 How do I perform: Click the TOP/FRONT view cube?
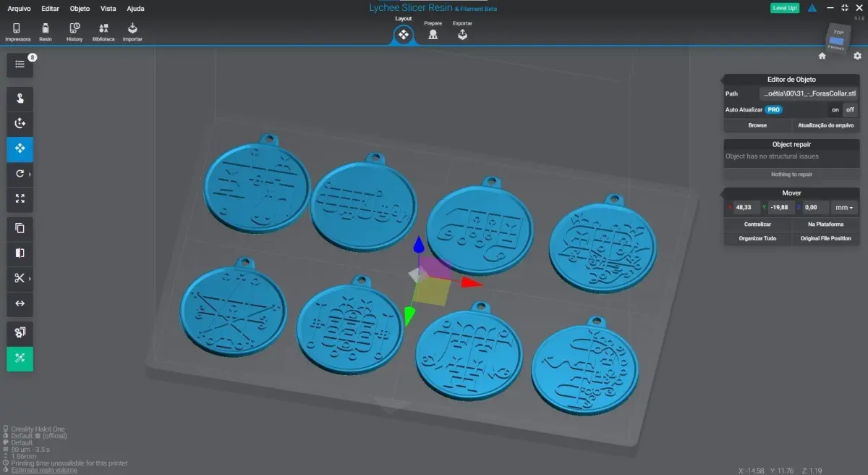pyautogui.click(x=838, y=39)
